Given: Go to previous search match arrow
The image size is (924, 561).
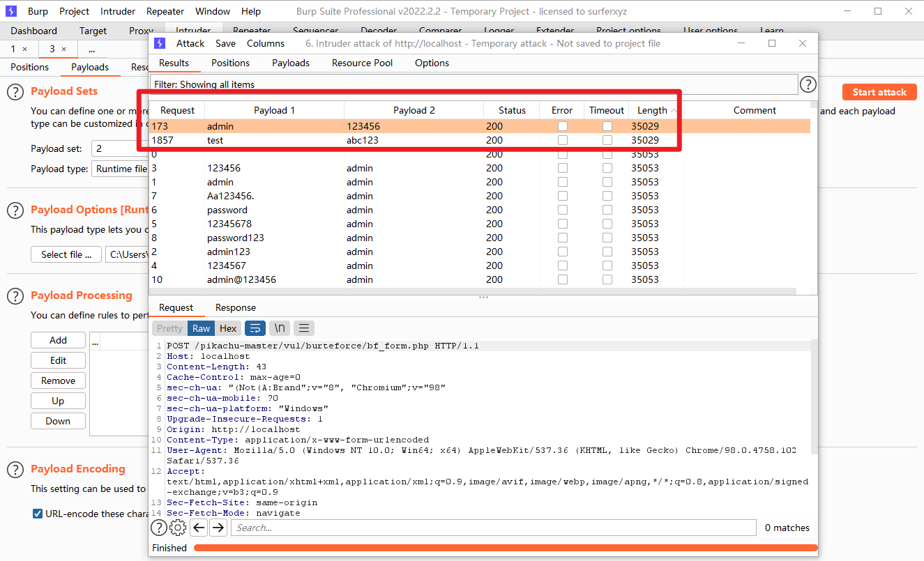Looking at the screenshot, I should pos(199,528).
